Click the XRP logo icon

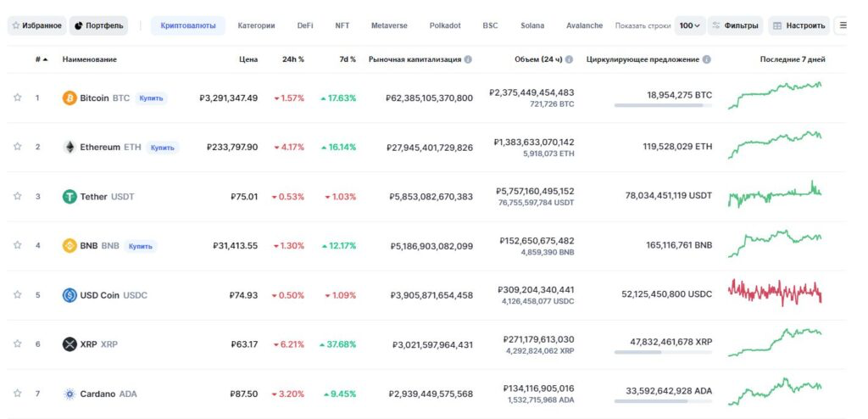(x=70, y=344)
